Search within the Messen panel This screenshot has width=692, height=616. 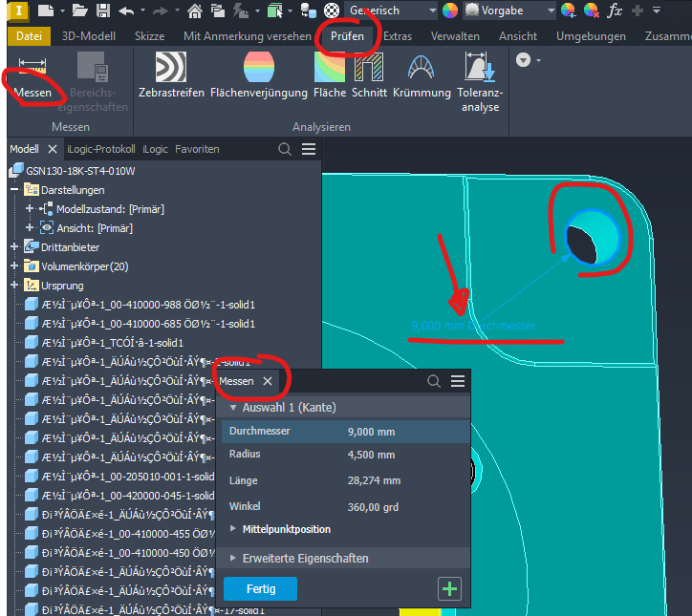(x=434, y=381)
